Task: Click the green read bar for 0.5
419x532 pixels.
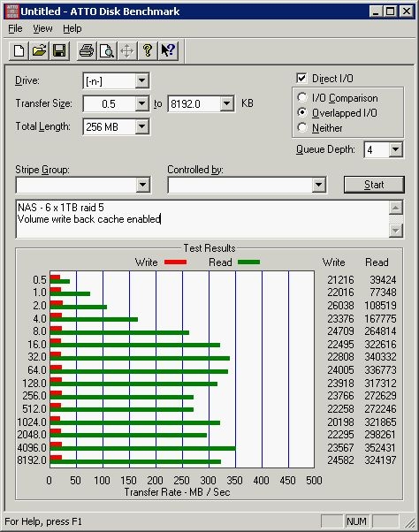Action: [60, 281]
